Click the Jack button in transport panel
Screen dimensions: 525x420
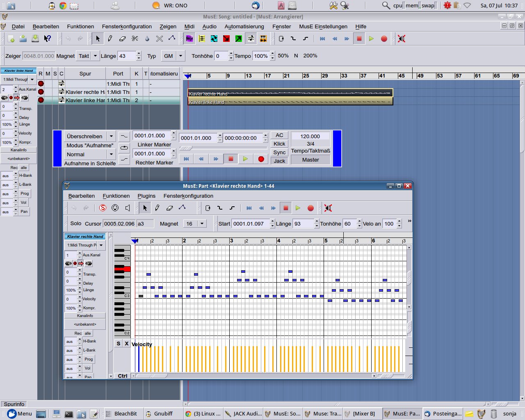point(279,161)
